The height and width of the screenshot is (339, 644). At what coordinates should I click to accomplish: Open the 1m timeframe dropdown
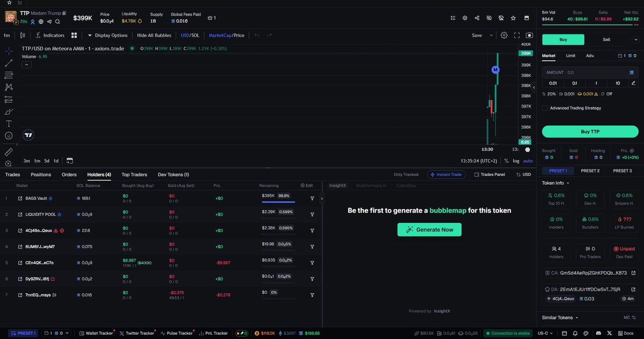tap(7, 35)
